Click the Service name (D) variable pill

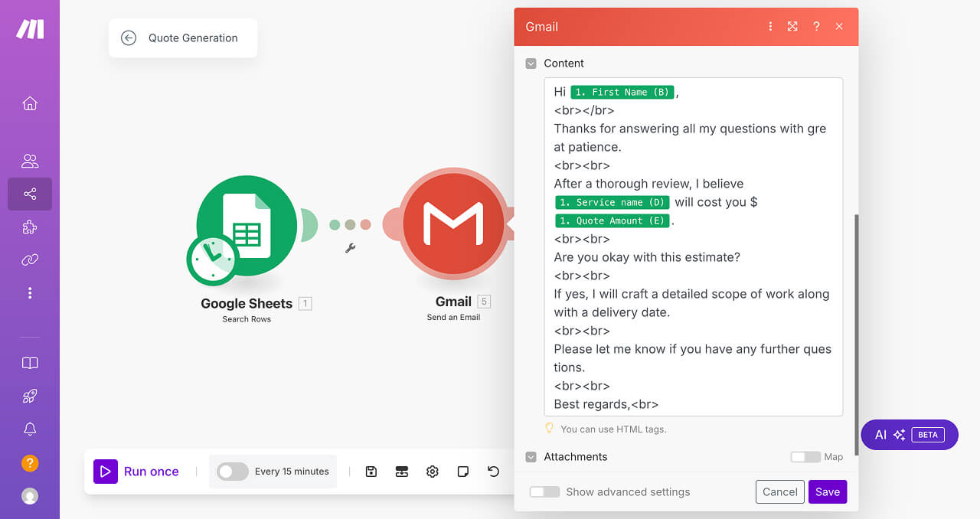pos(612,202)
